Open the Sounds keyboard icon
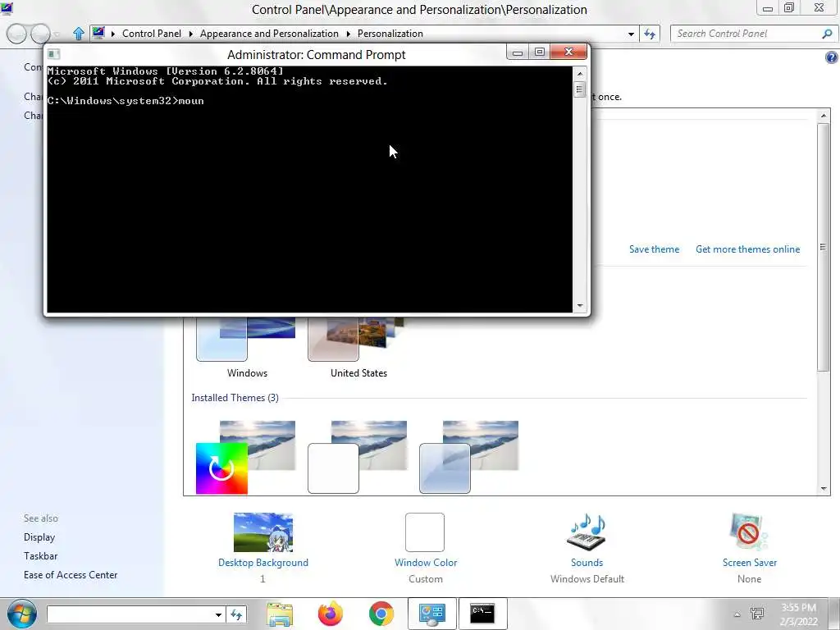Image resolution: width=840 pixels, height=630 pixels. tap(587, 532)
